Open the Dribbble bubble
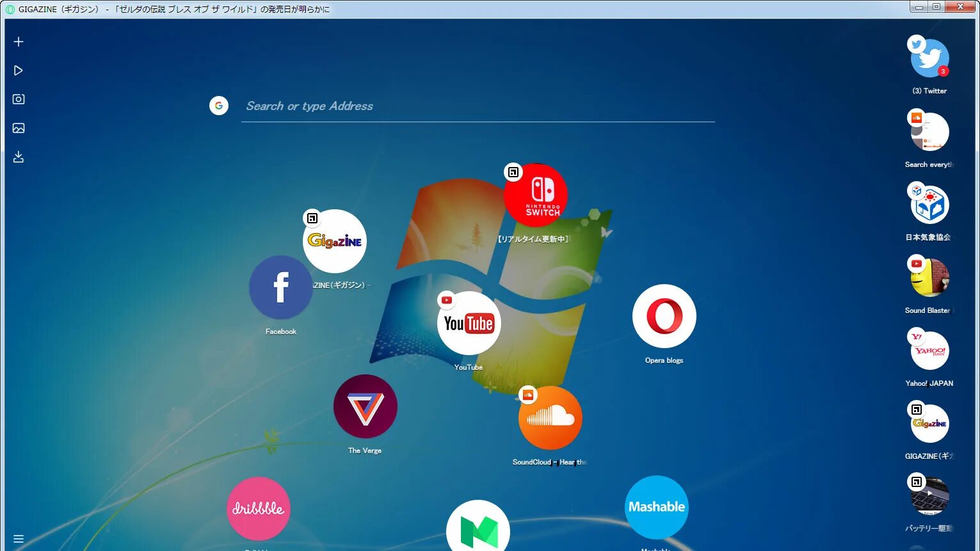Viewport: 980px width, 551px height. [259, 509]
